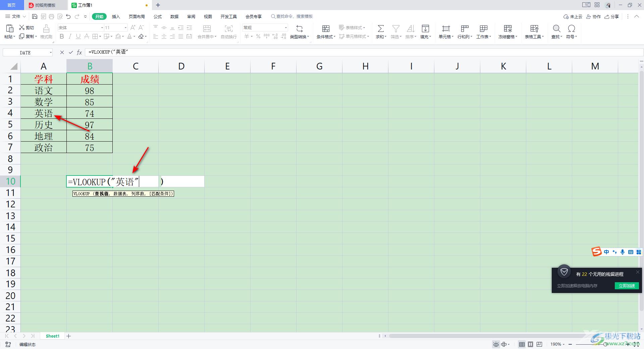The width and height of the screenshot is (644, 349).
Task: Switch to the 数据 (Data) tab
Action: tap(174, 16)
